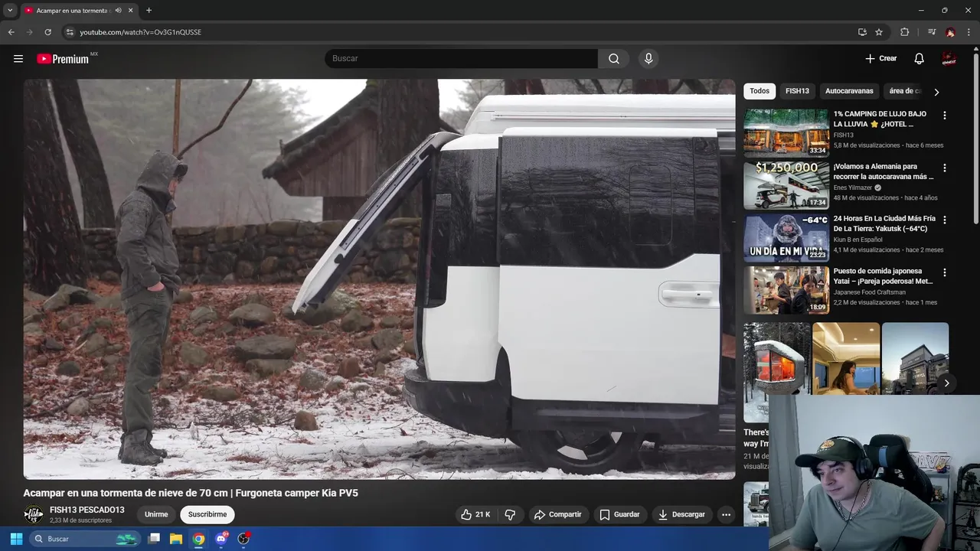The width and height of the screenshot is (980, 551).
Task: Bookmark this page with star icon
Action: tap(879, 32)
